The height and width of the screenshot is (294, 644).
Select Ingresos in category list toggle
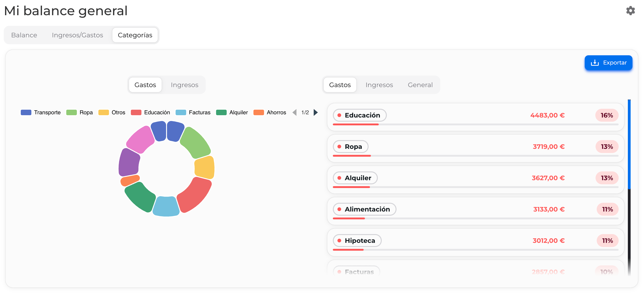tap(379, 85)
